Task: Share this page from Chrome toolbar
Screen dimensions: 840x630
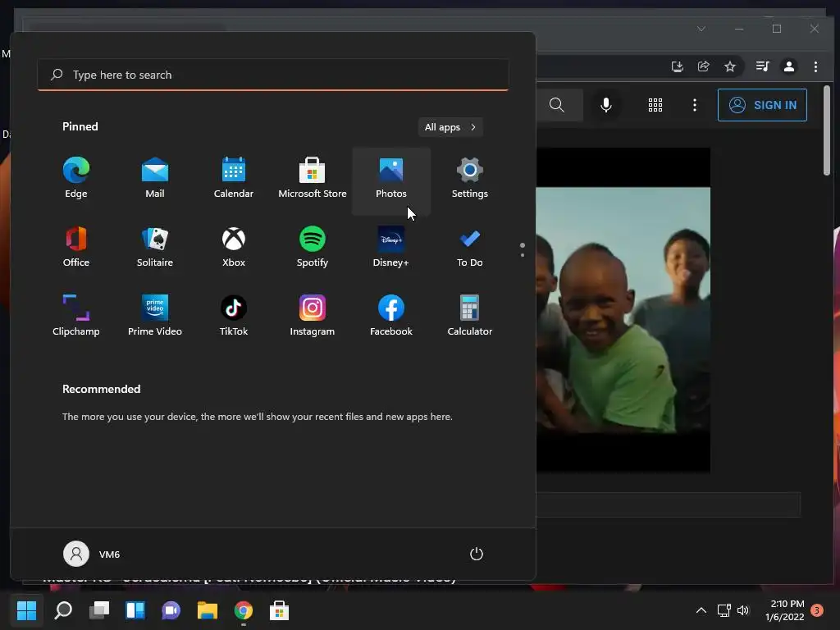Action: tap(703, 66)
